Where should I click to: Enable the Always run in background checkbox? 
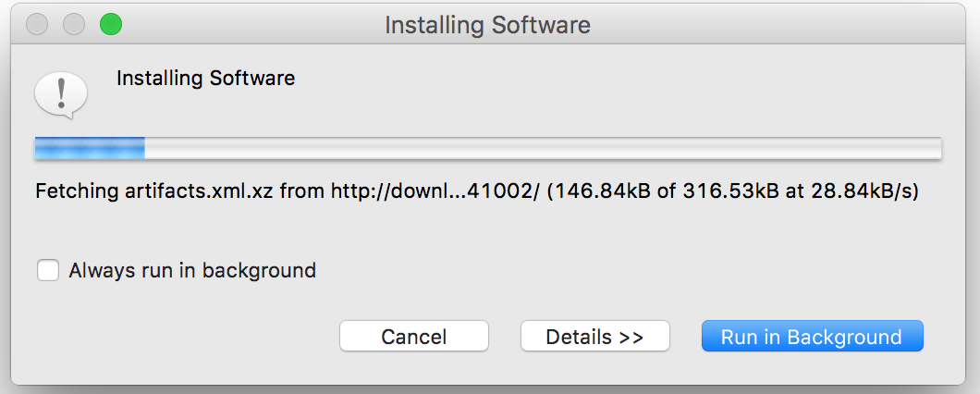click(x=48, y=271)
